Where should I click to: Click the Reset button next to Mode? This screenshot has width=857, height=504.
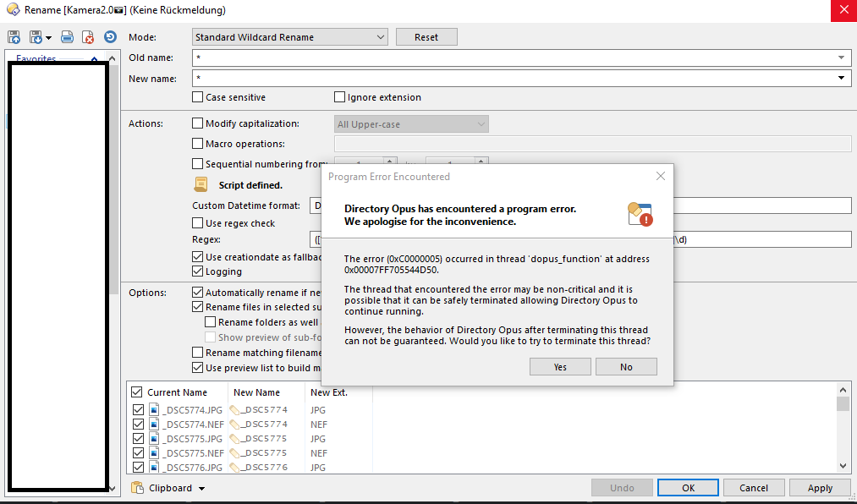tap(426, 37)
